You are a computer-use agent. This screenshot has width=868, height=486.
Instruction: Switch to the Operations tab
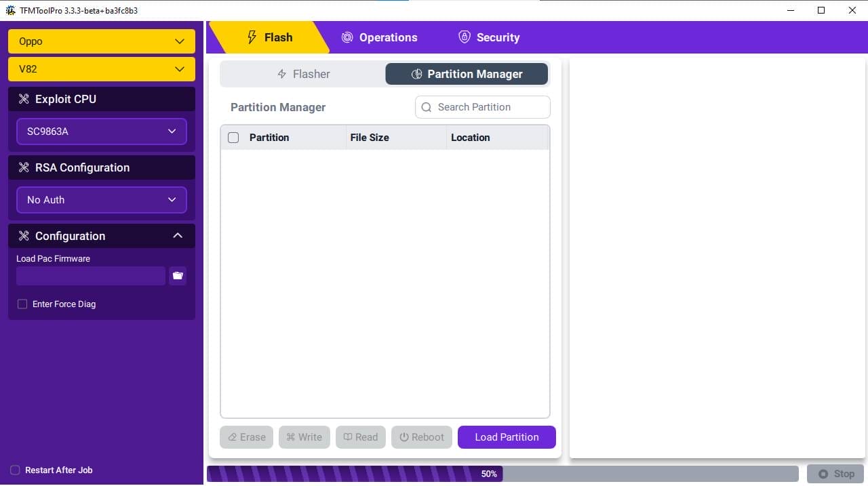(379, 37)
